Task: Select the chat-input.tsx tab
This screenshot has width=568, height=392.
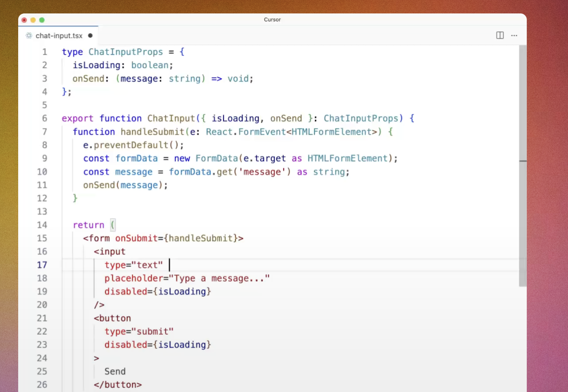Action: pyautogui.click(x=59, y=36)
